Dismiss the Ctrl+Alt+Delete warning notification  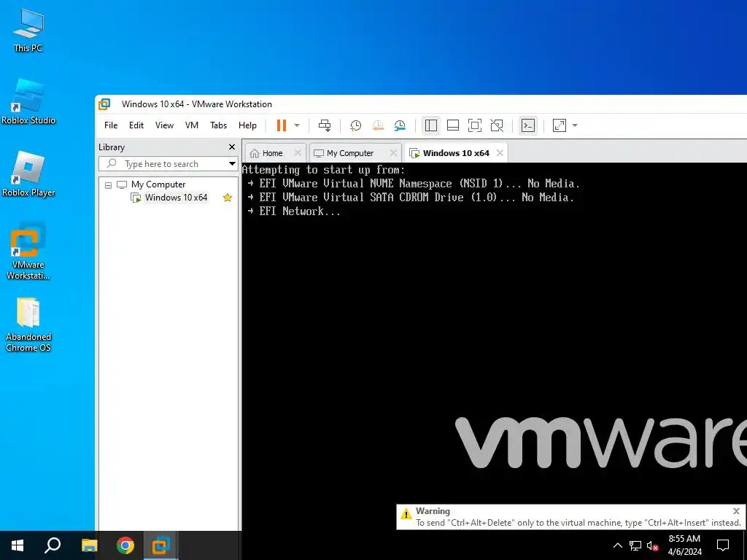(736, 511)
